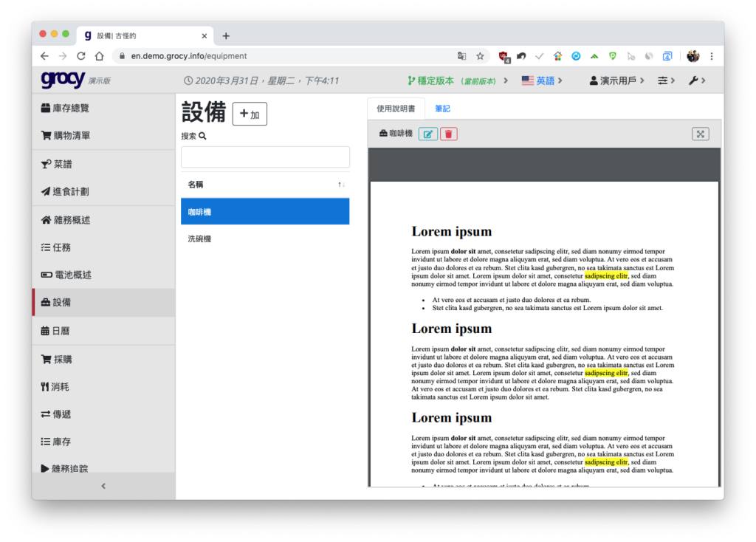Switch to the 筆記 notes tab

click(x=443, y=109)
